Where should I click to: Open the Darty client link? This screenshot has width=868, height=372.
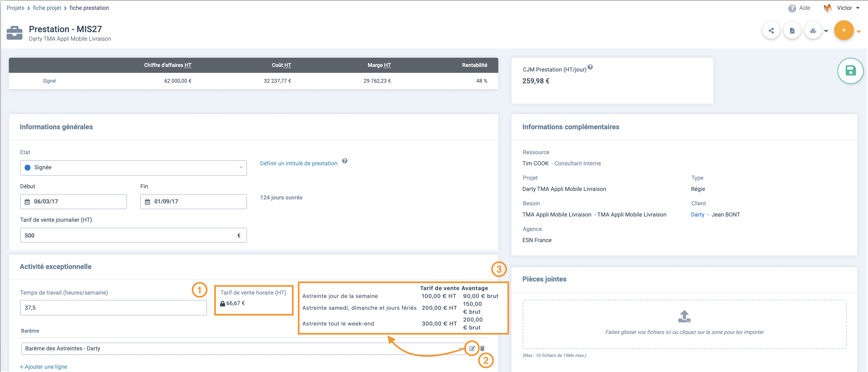click(697, 215)
